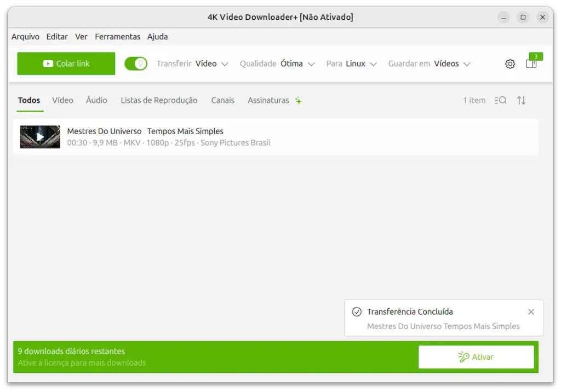Image resolution: width=561 pixels, height=392 pixels.
Task: Toggle the smart mode switch off
Action: pos(136,64)
